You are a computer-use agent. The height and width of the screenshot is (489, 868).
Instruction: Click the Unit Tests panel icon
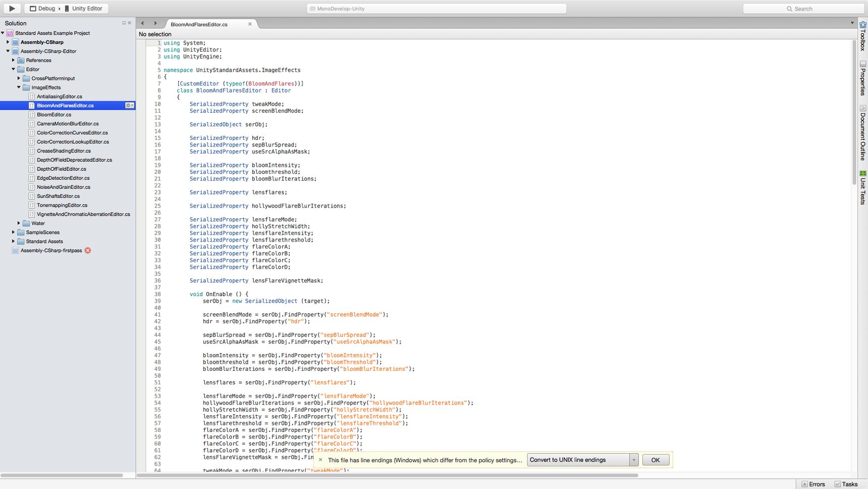coord(863,173)
